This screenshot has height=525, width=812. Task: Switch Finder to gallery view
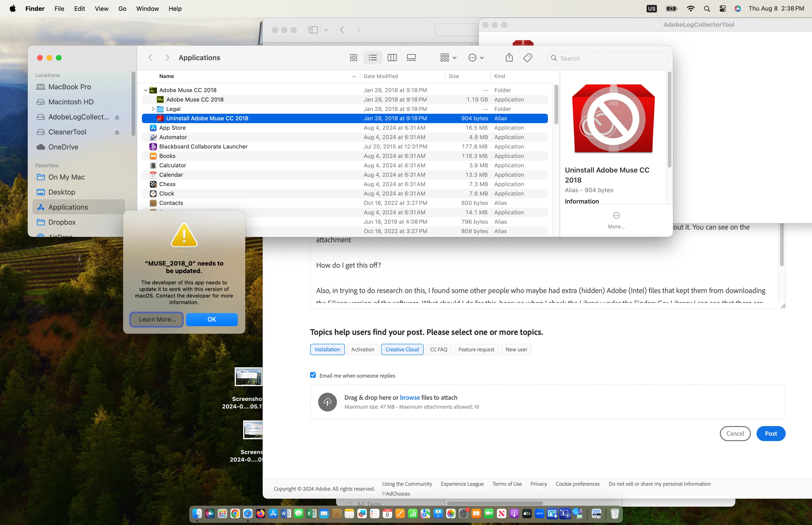(x=411, y=58)
